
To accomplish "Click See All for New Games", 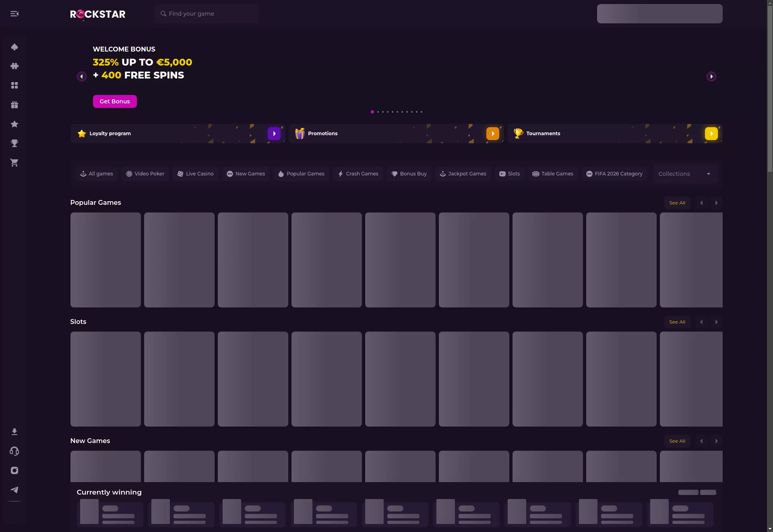I will (x=677, y=441).
